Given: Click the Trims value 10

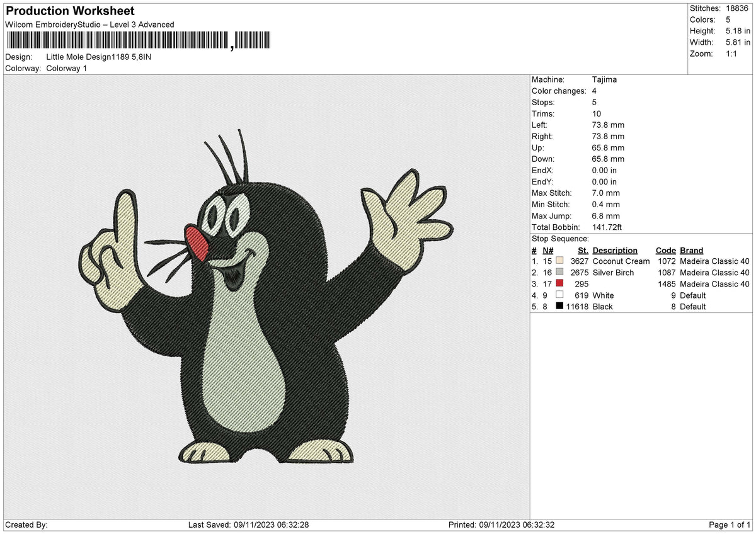Looking at the screenshot, I should click(x=597, y=113).
